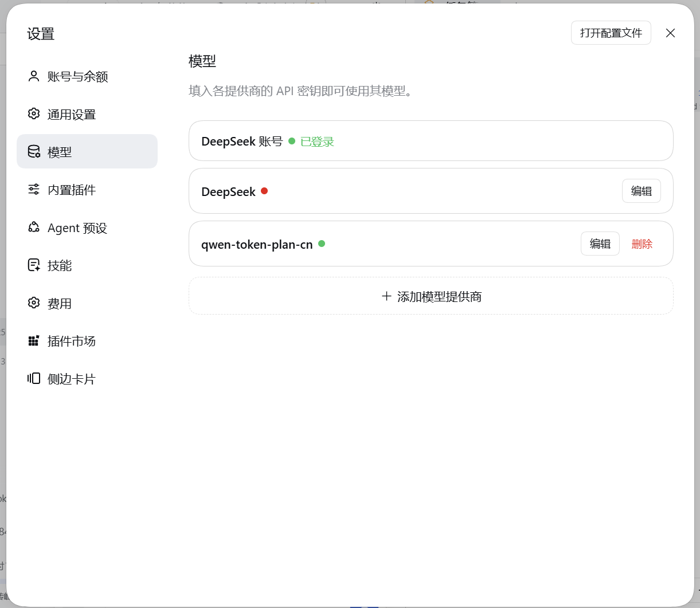This screenshot has width=700, height=608.
Task: Click the sliders icon beside 内置插件
Action: [34, 189]
